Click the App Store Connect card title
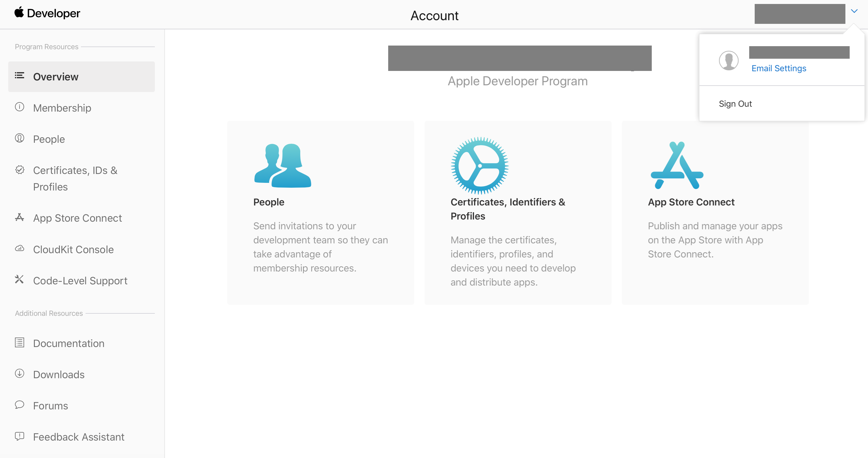The image size is (868, 458). [x=691, y=202]
